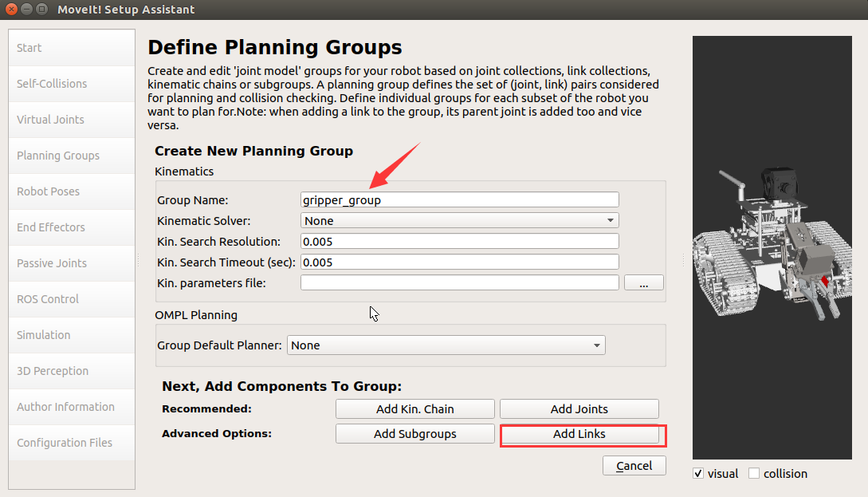Screen dimensions: 868x497
Task: Browse for kinematics parameters file
Action: (644, 283)
